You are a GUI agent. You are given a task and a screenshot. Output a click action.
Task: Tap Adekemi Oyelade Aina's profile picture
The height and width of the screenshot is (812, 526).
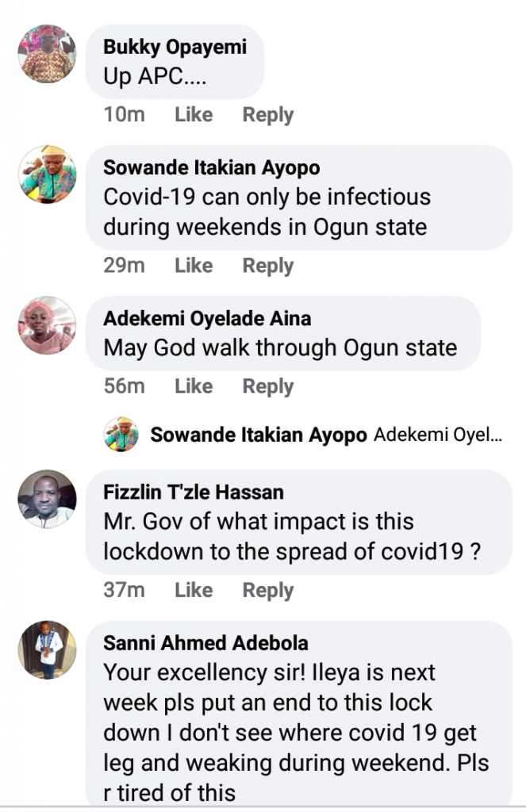(48, 325)
